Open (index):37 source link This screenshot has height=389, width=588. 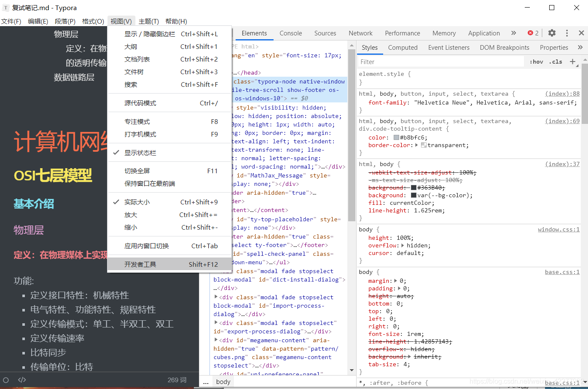[x=562, y=164]
